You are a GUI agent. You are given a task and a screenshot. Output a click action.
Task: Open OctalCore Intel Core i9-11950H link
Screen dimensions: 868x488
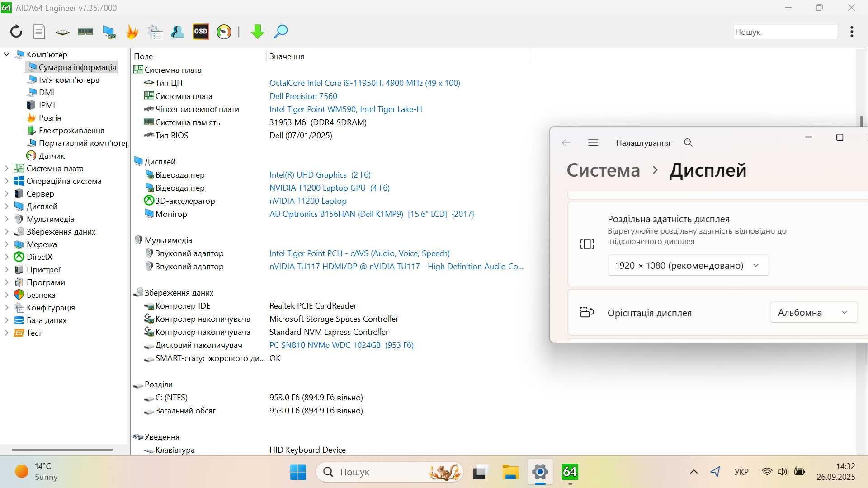(365, 83)
